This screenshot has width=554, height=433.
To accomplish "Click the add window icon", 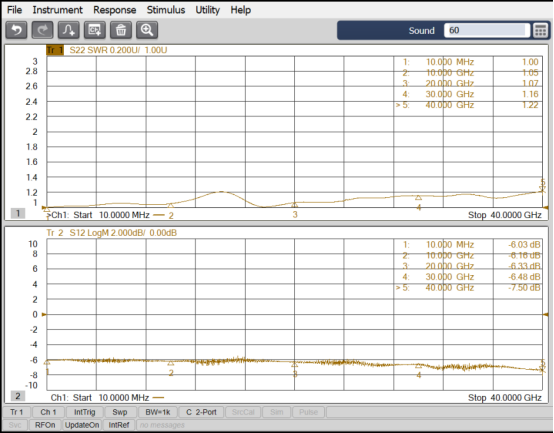I will coord(95,30).
